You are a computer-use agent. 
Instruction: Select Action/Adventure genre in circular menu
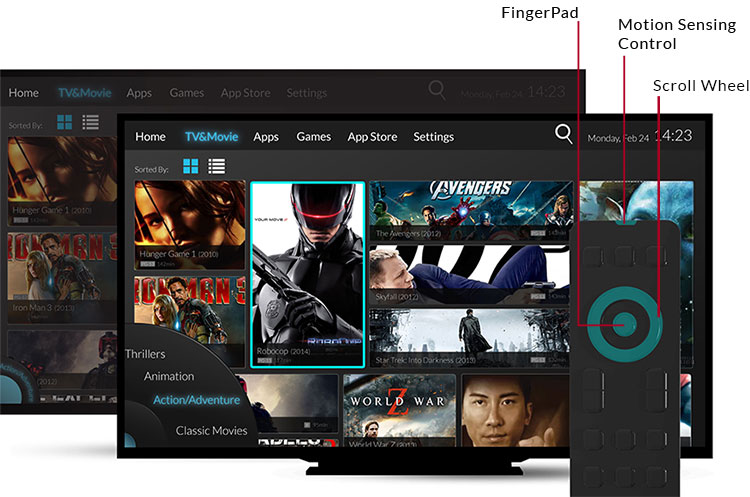(x=197, y=400)
